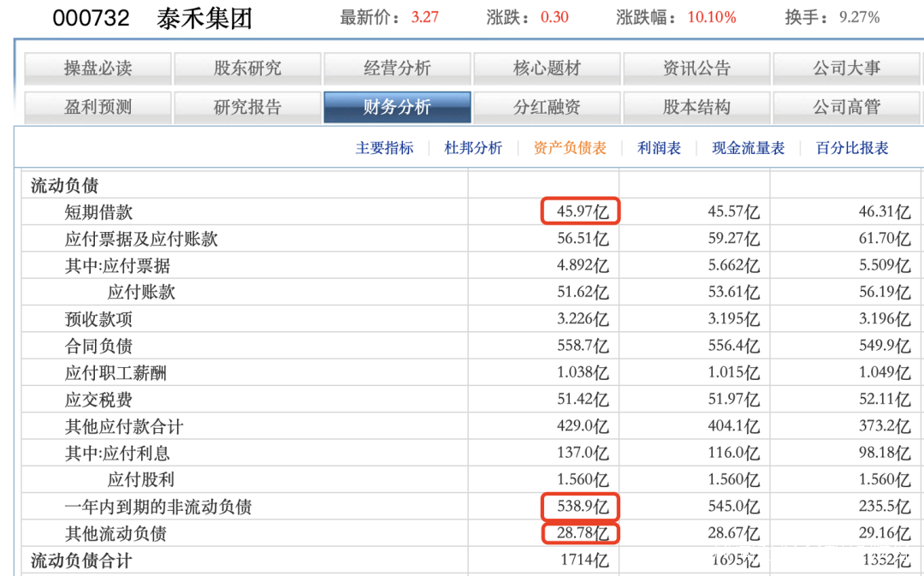Image resolution: width=924 pixels, height=576 pixels.
Task: Click the 429.0亿 value
Action: [583, 426]
